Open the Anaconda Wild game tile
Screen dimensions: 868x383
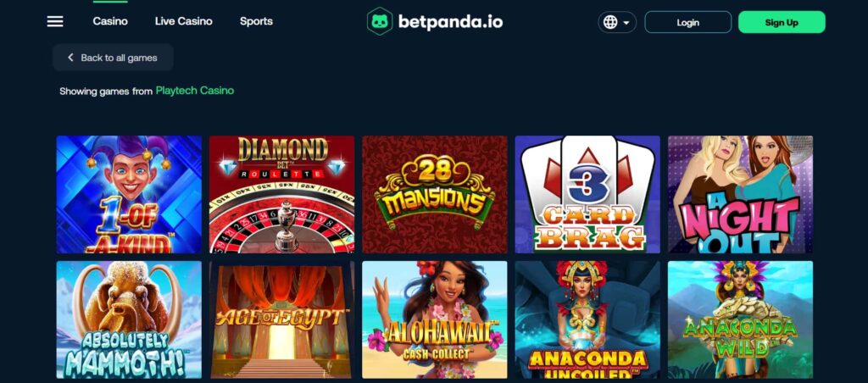tap(740, 319)
